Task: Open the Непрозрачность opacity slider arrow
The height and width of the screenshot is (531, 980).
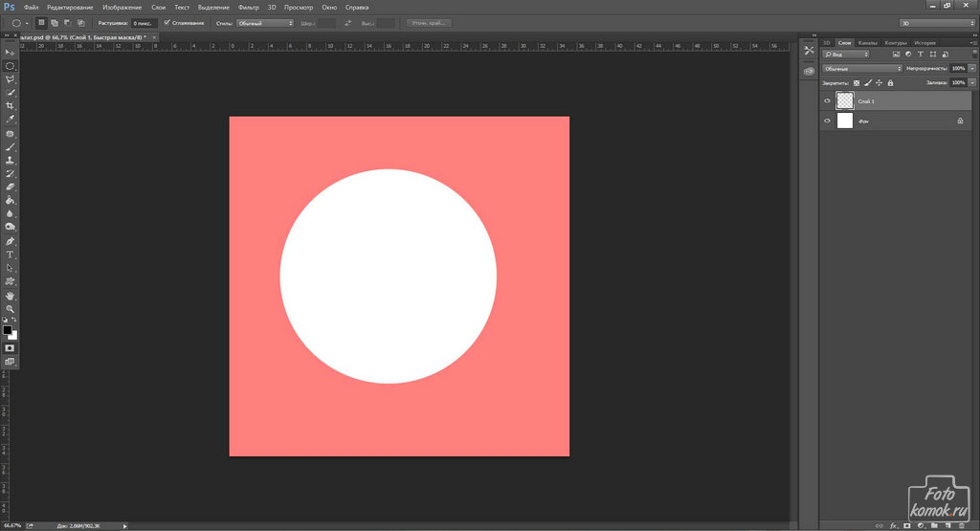Action: pos(972,68)
